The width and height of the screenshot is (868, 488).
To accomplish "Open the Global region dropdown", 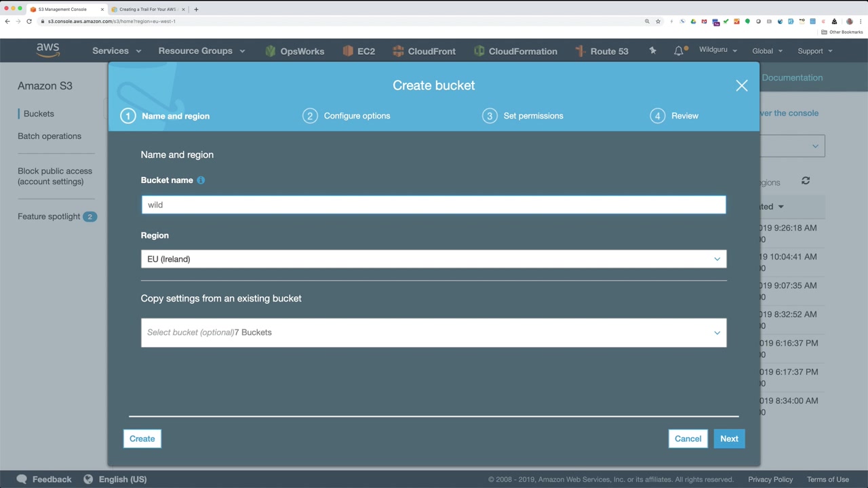I will point(767,51).
